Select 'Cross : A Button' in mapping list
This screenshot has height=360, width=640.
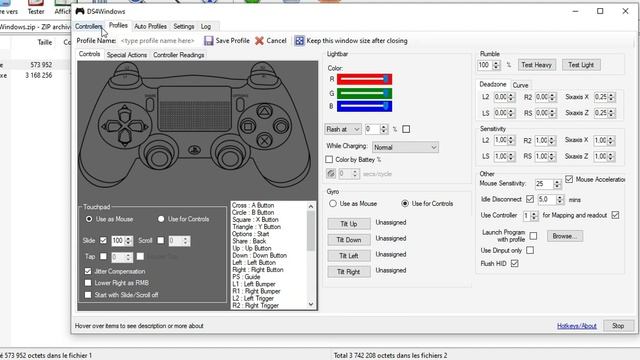point(253,205)
